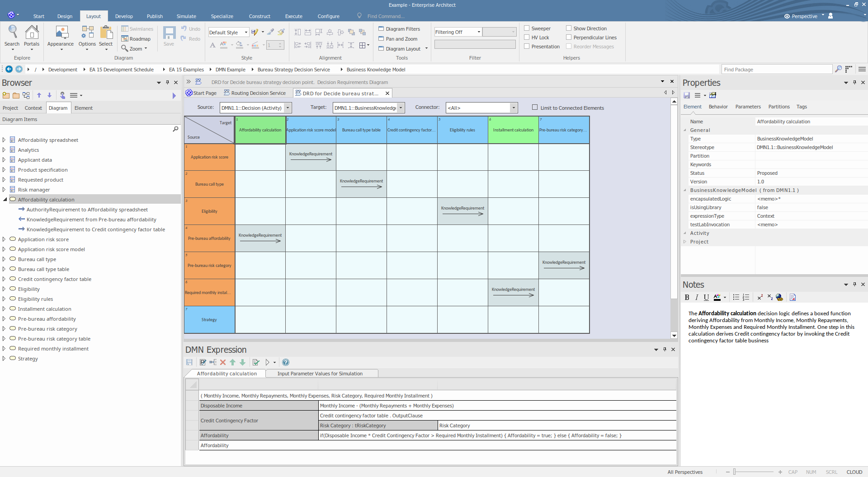868x477 pixels.
Task: Click the Help icon in DMN Expression toolbar
Action: (286, 362)
